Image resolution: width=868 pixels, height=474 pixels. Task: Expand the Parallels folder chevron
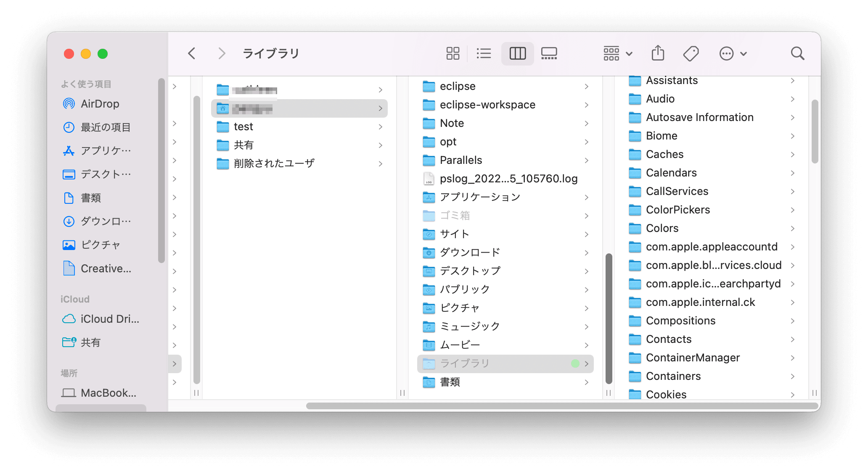tap(586, 160)
